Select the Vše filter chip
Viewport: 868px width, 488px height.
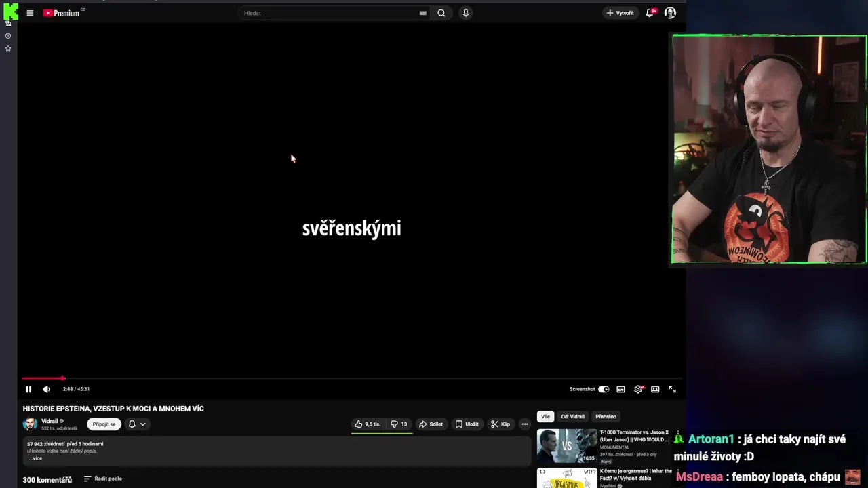tap(545, 417)
